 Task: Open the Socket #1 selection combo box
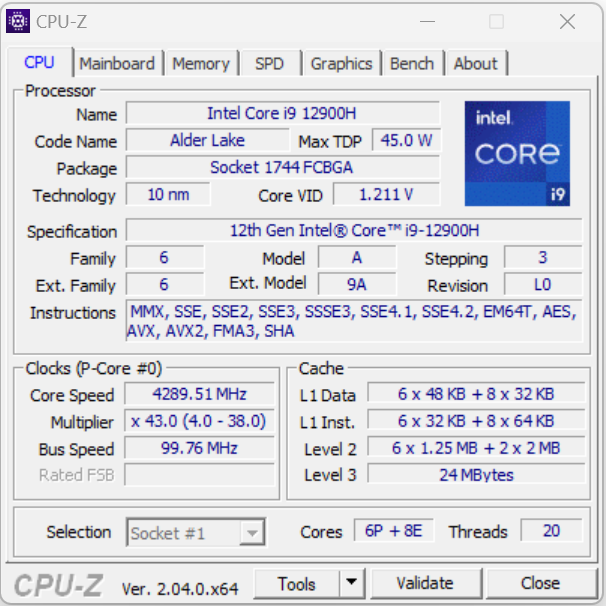coord(196,532)
